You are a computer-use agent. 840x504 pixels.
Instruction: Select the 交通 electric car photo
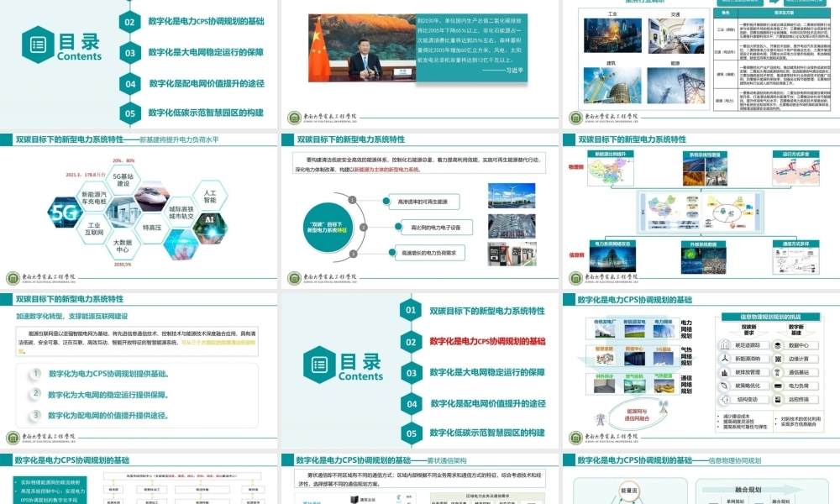675,36
